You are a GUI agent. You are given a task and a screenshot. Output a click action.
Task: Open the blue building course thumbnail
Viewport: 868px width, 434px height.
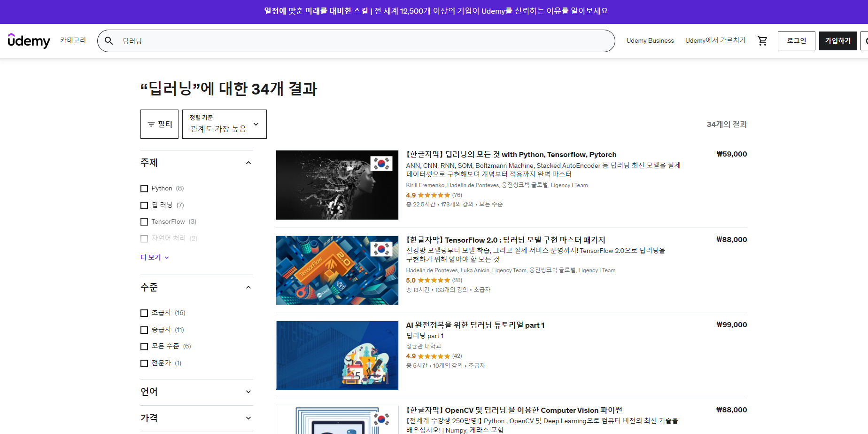(337, 355)
